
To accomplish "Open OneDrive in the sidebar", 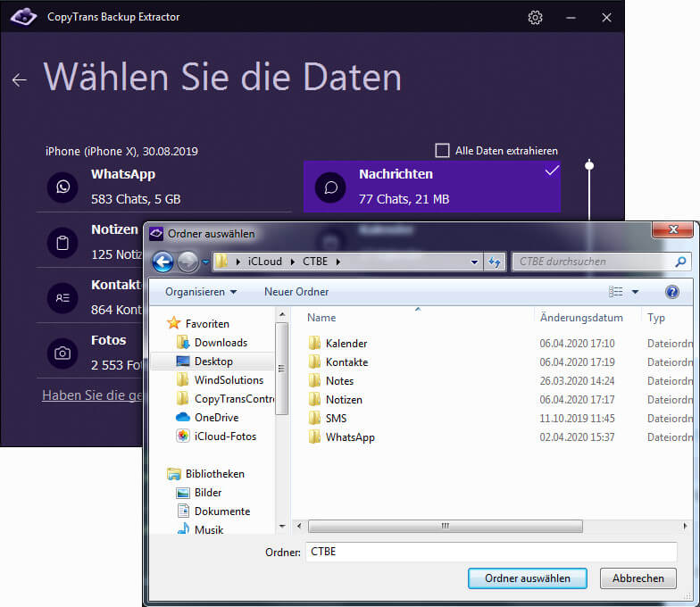I will [x=207, y=418].
